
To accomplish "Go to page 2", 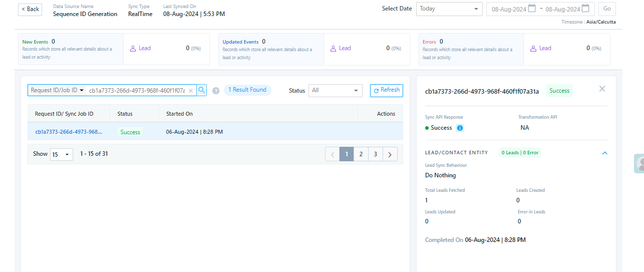I will (361, 154).
